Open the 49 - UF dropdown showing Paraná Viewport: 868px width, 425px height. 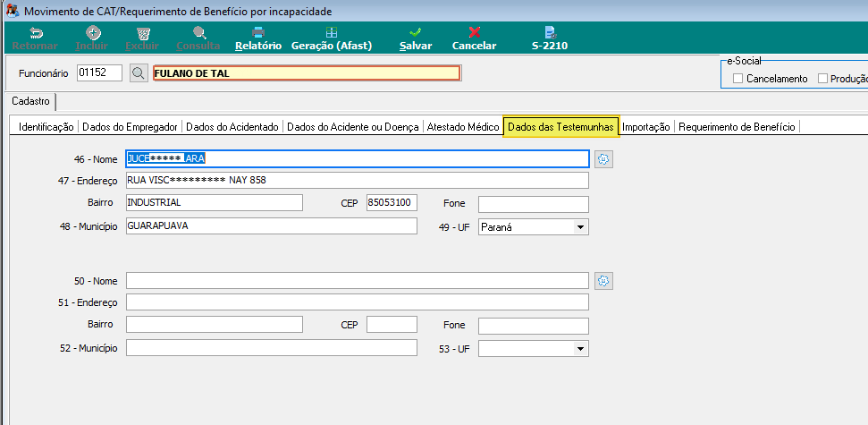(x=579, y=226)
